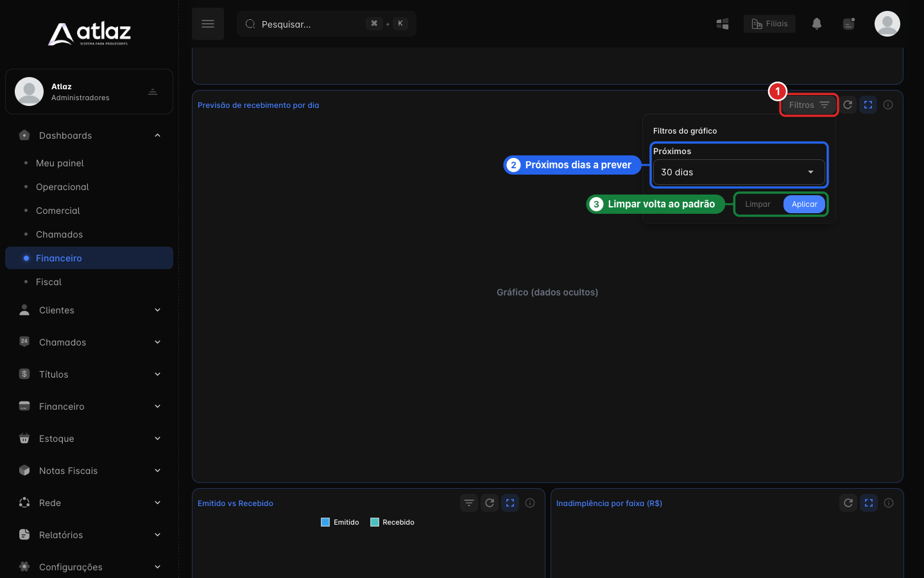Refresh the Previsão de recebimento por dia chart
The image size is (924, 578).
[848, 105]
